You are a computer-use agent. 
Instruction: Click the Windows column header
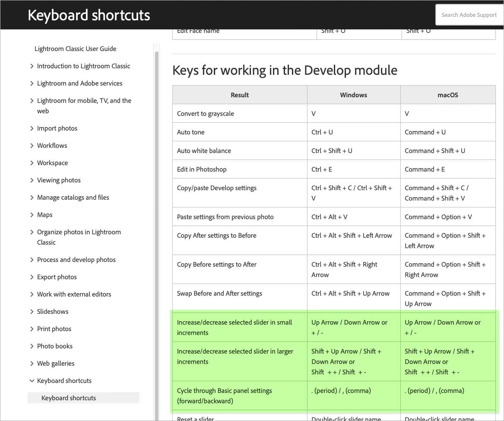coord(354,95)
